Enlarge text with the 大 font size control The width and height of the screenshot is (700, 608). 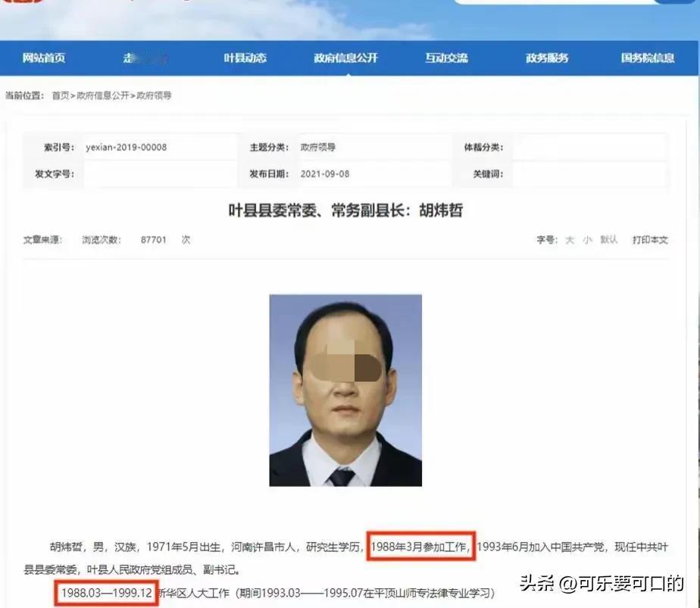[x=570, y=239]
